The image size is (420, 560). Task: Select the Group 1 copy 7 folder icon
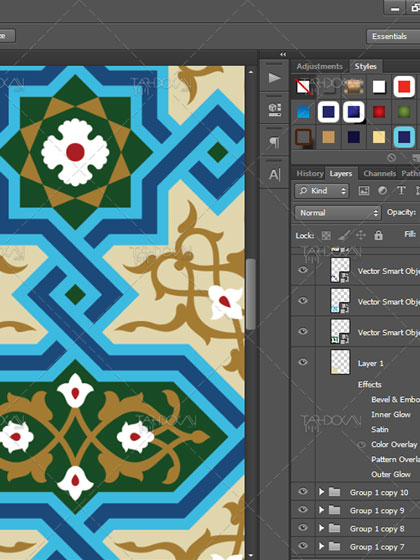pos(334,546)
